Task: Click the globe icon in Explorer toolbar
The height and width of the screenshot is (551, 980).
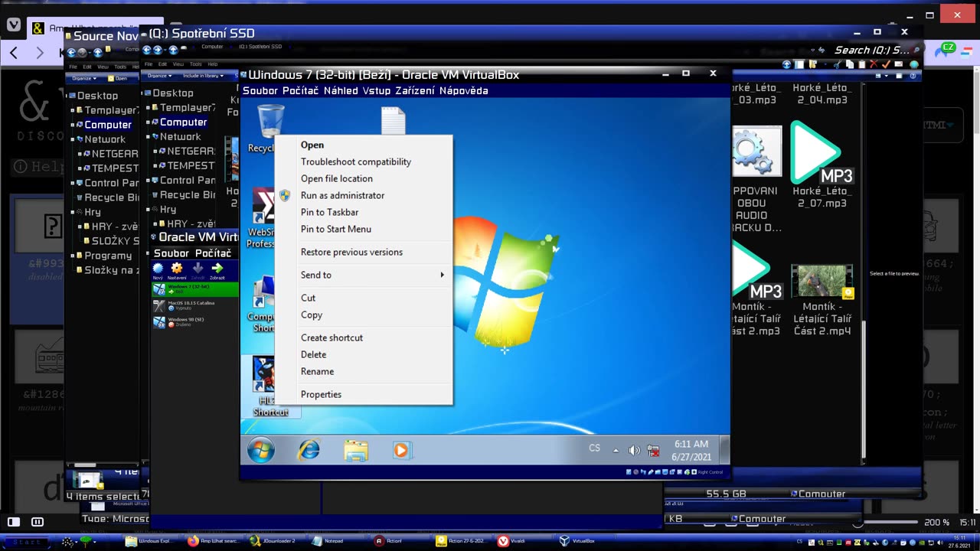Action: coord(913,64)
